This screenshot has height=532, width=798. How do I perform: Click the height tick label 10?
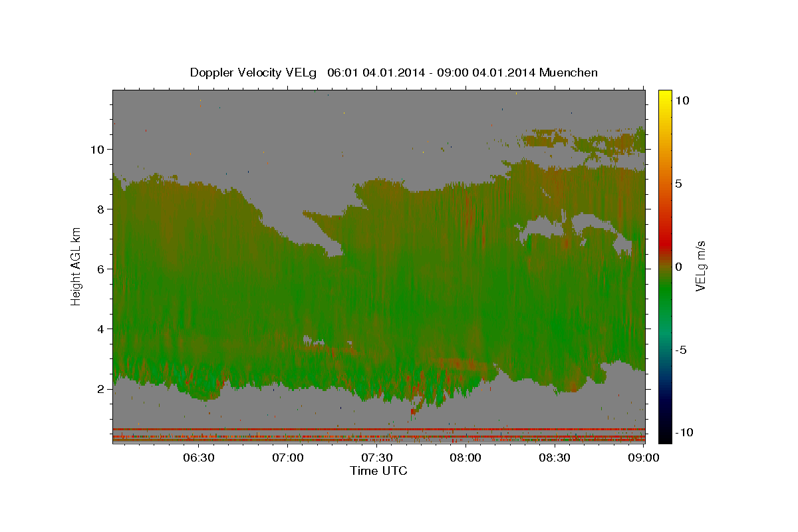[97, 149]
